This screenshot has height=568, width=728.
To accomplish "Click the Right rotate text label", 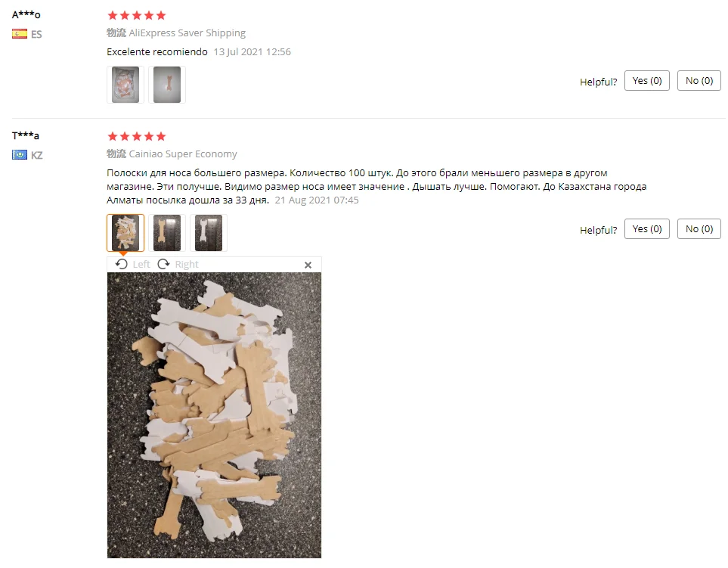I will (x=187, y=264).
